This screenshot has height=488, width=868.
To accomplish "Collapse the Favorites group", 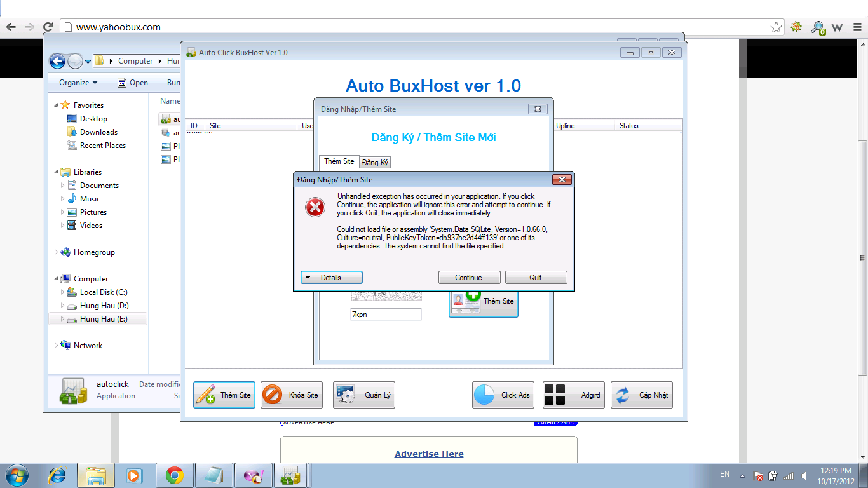I will point(56,105).
